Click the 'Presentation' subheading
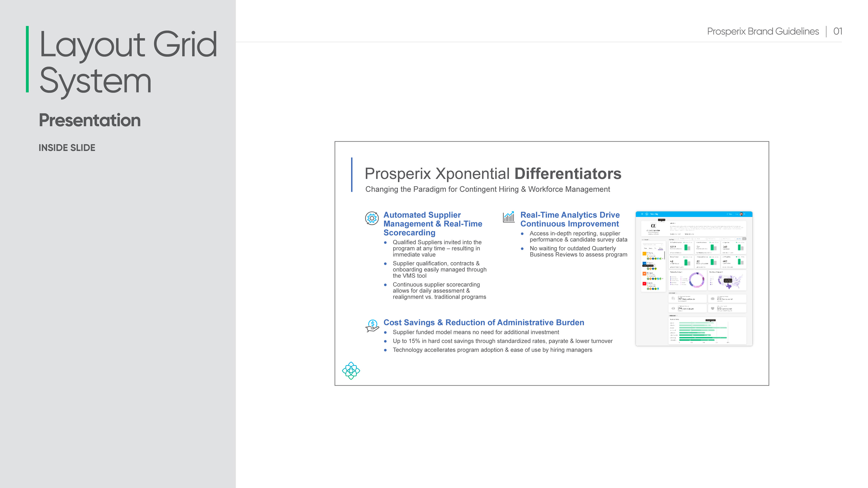 [x=90, y=120]
